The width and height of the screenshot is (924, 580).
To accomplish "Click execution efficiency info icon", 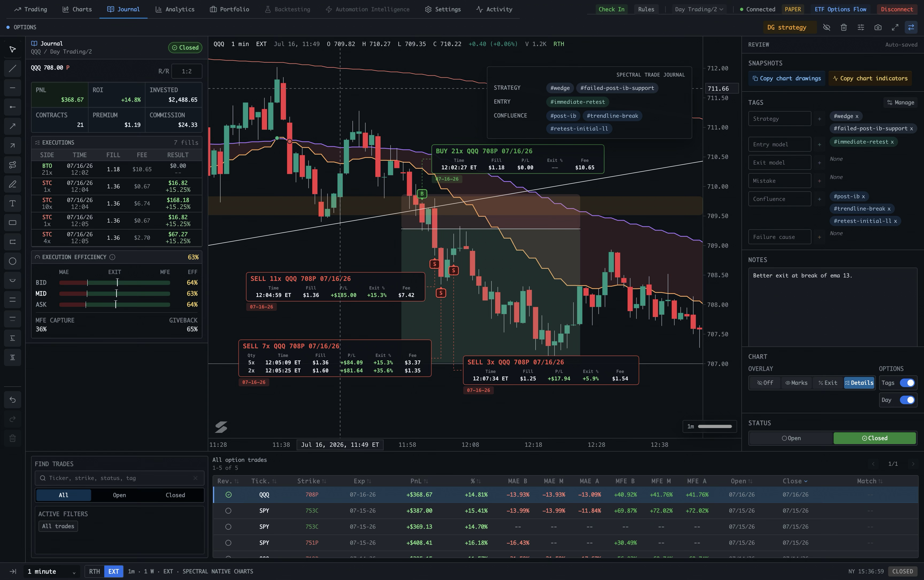I will 112,257.
